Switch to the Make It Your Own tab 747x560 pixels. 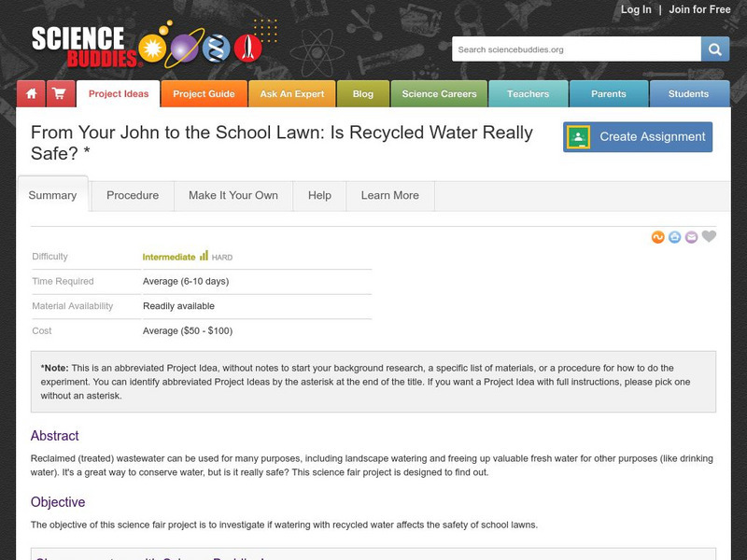tap(233, 195)
